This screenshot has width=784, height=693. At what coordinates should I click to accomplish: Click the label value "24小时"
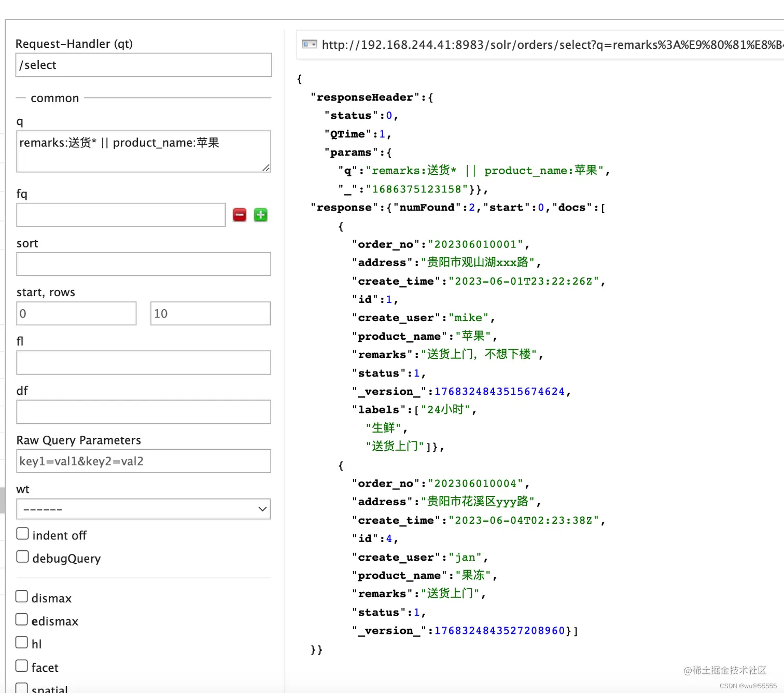point(445,410)
